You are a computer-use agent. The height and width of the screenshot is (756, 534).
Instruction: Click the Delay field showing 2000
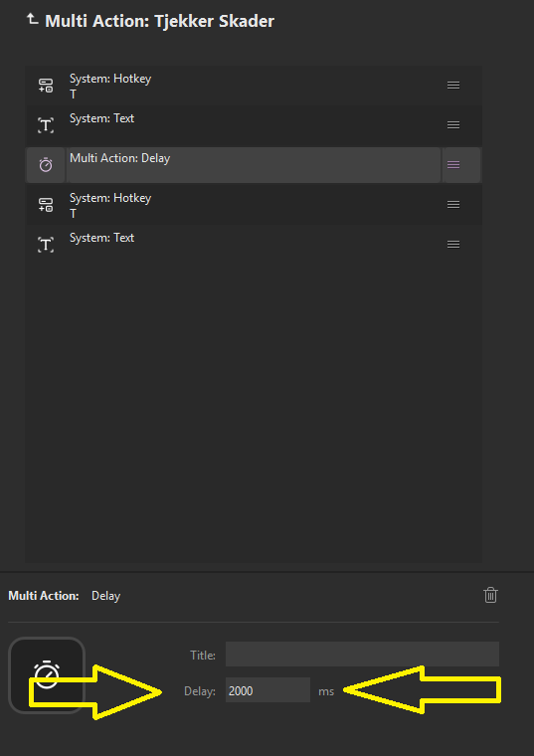[x=267, y=690]
